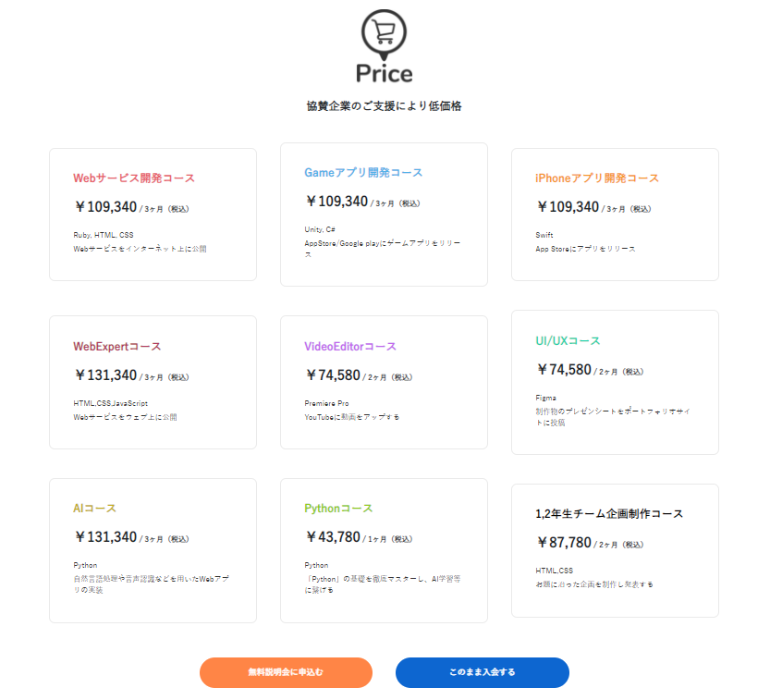The image size is (770, 700).
Task: Open the Gameアプリ開発コース title
Action: tap(363, 173)
